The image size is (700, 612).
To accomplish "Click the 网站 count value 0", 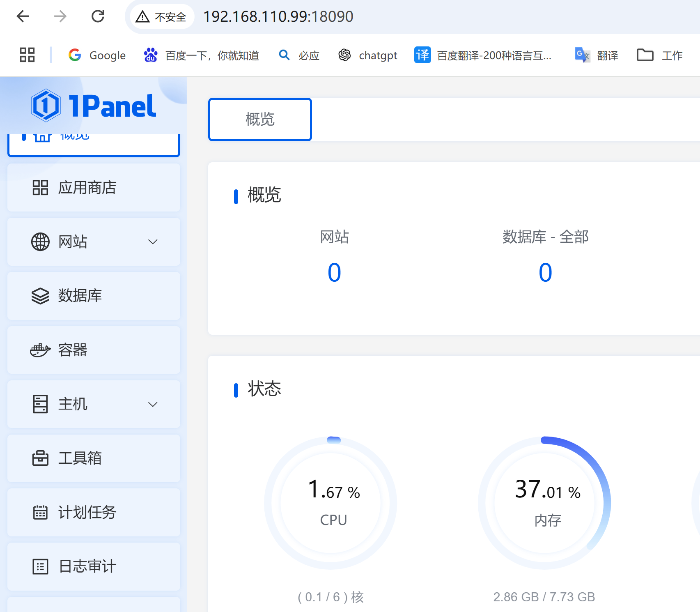I will coord(334,272).
